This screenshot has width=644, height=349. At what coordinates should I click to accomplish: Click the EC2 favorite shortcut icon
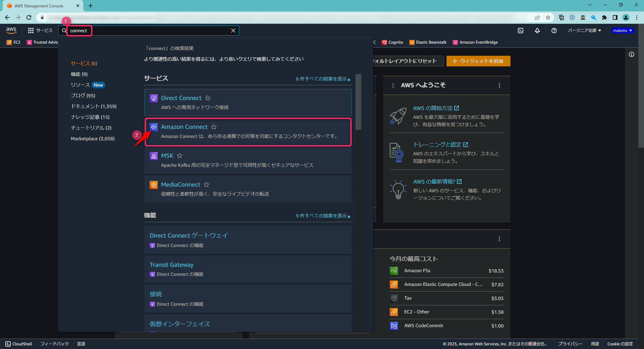tap(9, 42)
